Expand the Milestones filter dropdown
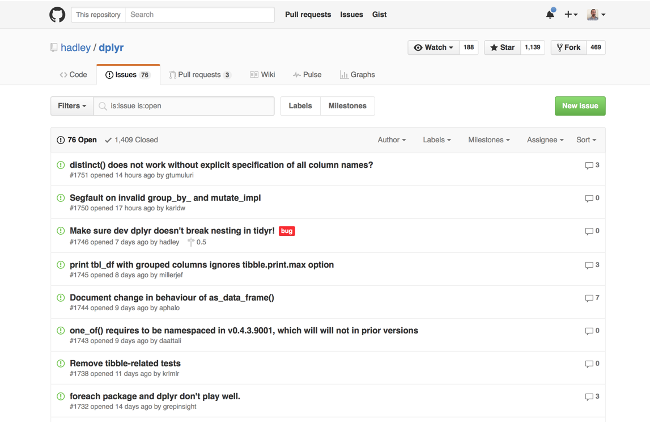Screen dimensions: 650x422 [489, 140]
